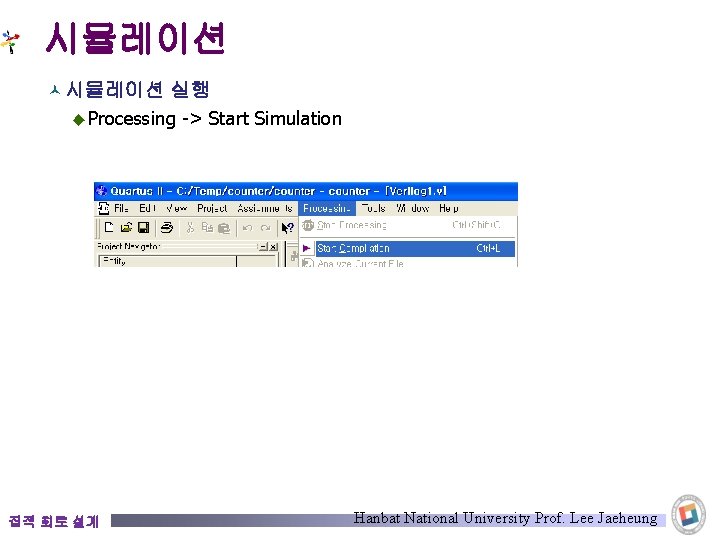The image size is (720, 540).
Task: Click the Entity column header
Action: pos(167,261)
